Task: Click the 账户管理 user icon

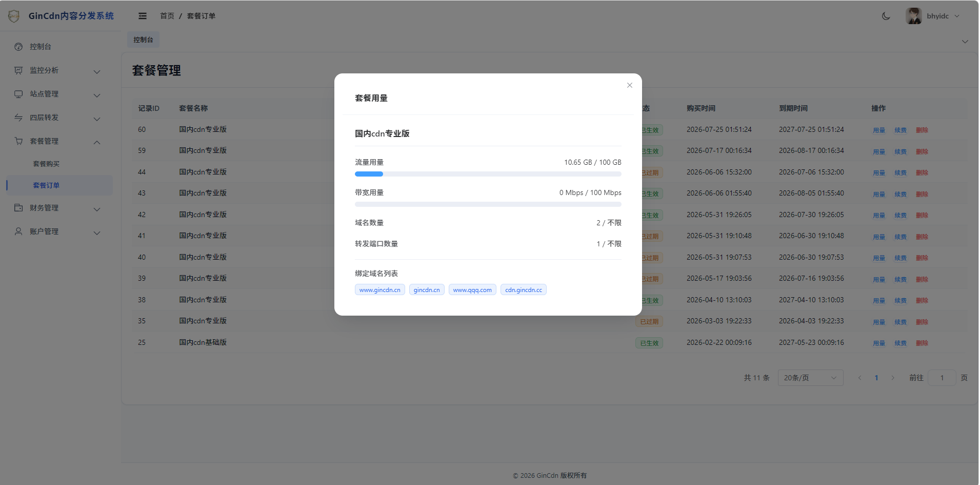Action: (18, 231)
